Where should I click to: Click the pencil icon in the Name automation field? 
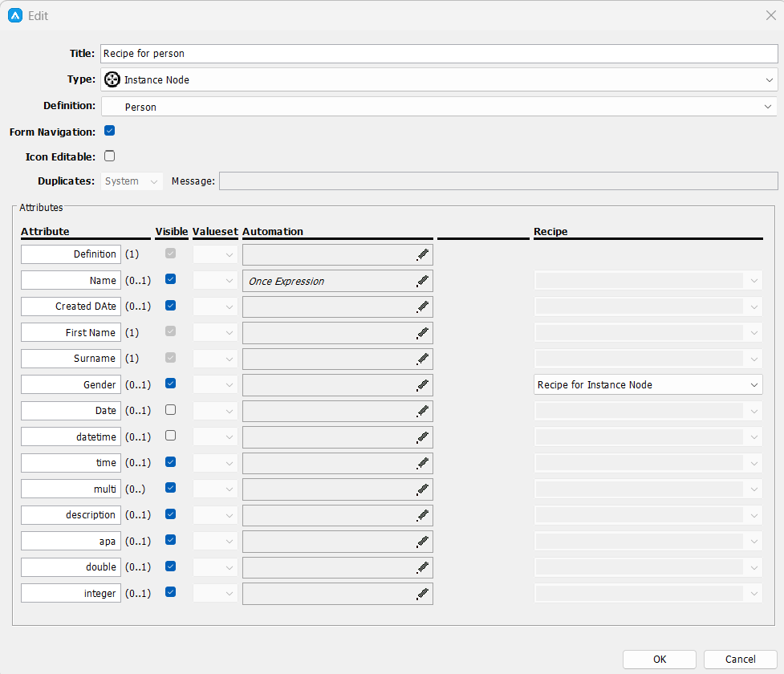point(422,281)
